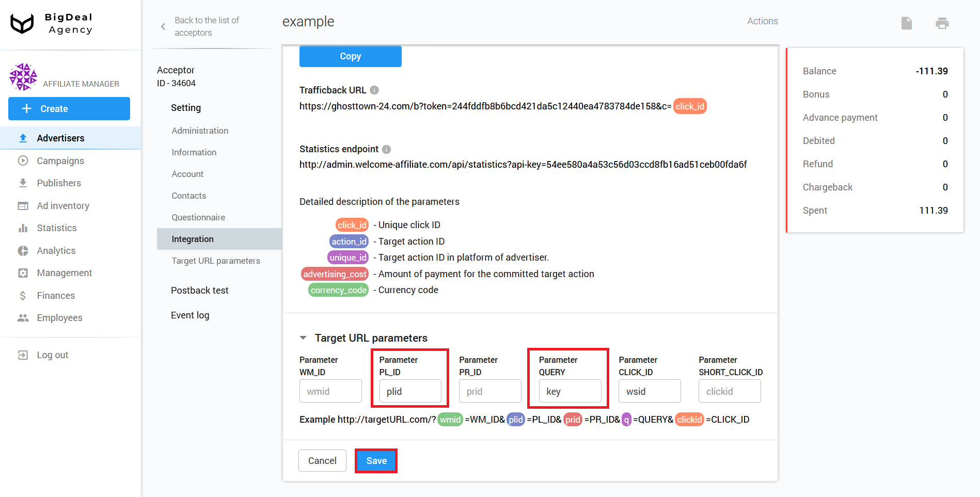Open the Event log section

(x=190, y=315)
